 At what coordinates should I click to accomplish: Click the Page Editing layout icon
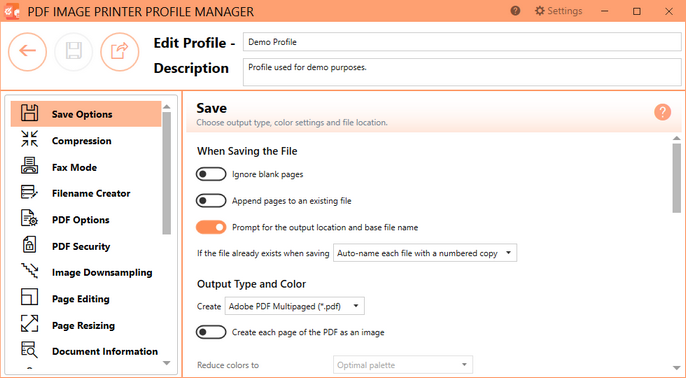(x=30, y=297)
